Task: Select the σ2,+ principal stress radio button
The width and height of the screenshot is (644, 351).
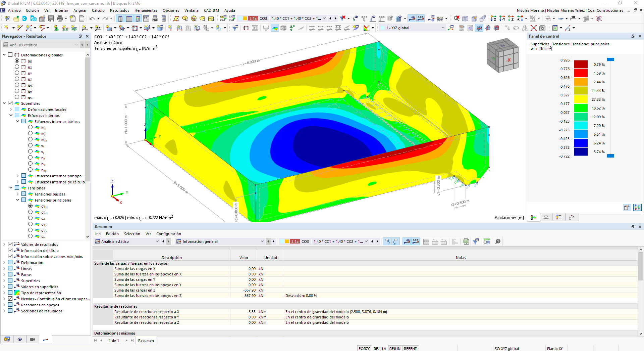Action: tap(31, 212)
